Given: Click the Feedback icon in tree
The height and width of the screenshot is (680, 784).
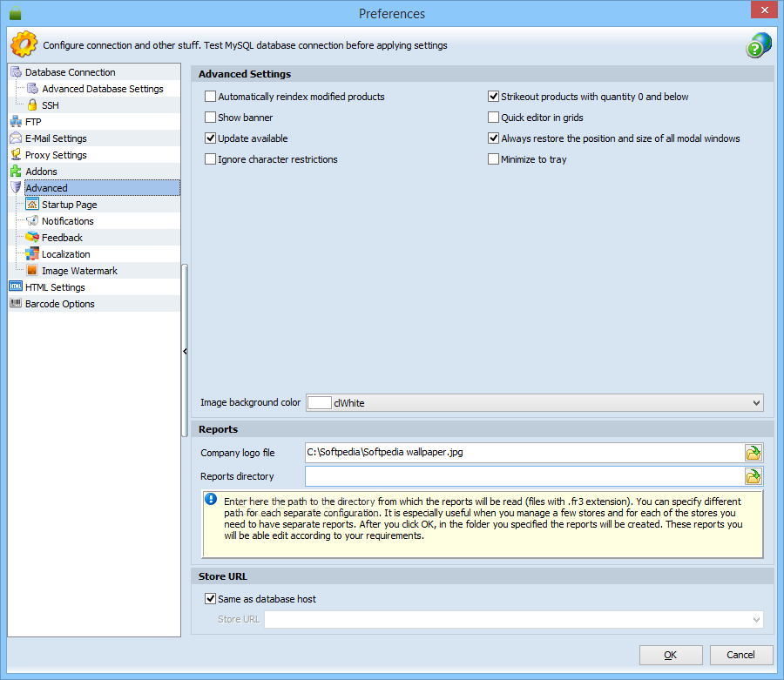Looking at the screenshot, I should tap(32, 237).
